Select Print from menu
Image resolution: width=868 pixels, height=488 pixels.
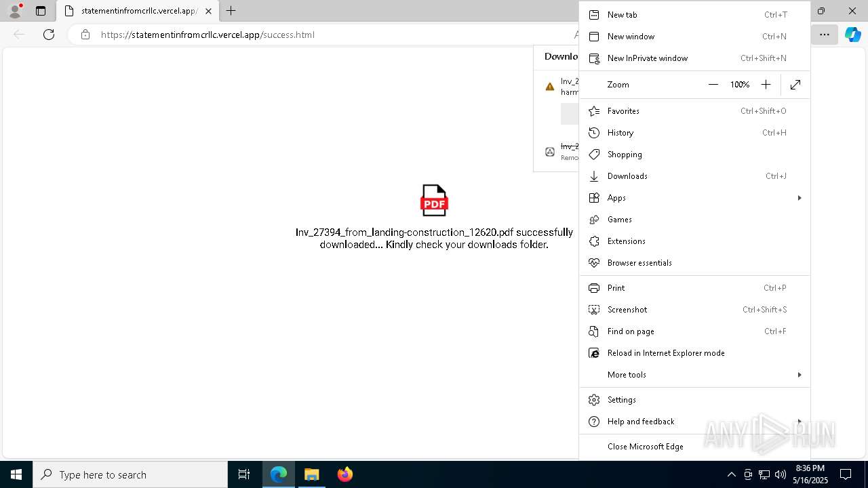click(694, 288)
